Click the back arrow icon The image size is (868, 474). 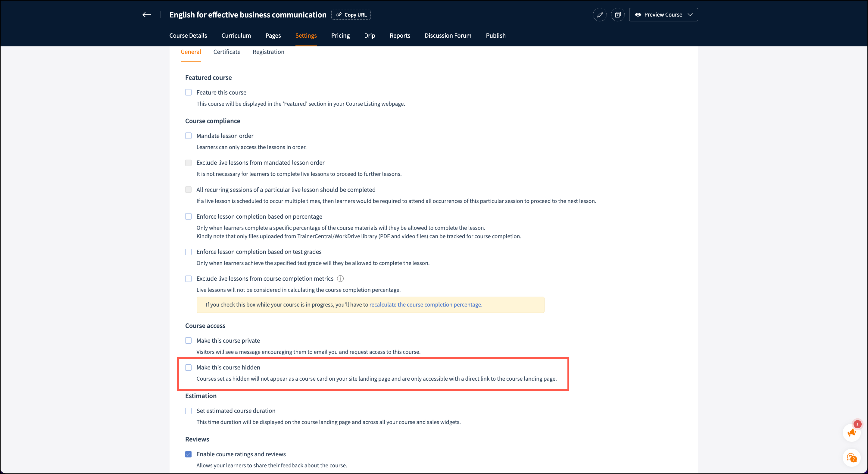pos(147,14)
